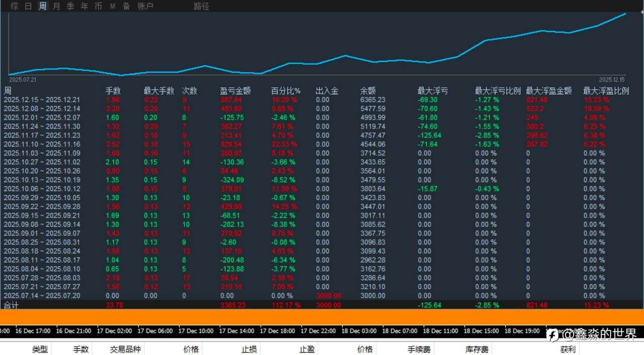Select the week row 2025.12.15 ~ 2025.12.21
The image size is (644, 355).
(322, 100)
